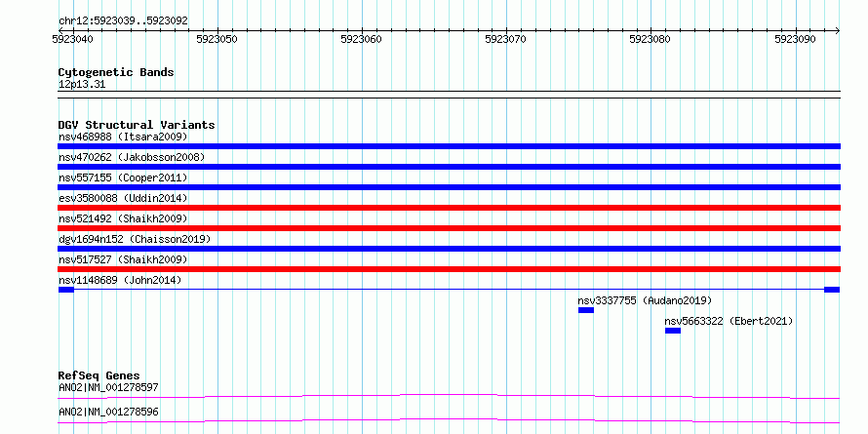Open the nsv517527 (Shaikh2009) variant label
The width and height of the screenshot is (868, 434).
(x=123, y=259)
